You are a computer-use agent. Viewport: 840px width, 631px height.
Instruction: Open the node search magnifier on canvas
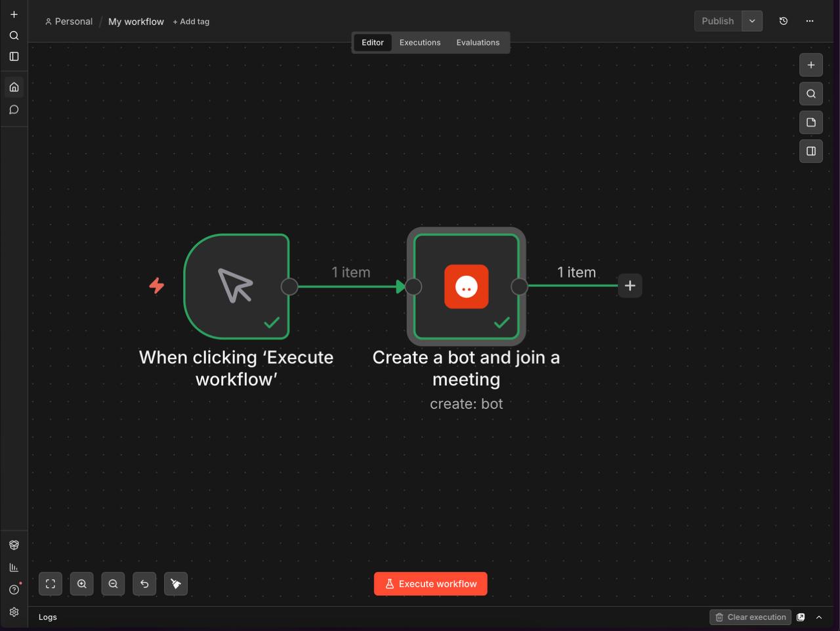point(811,94)
